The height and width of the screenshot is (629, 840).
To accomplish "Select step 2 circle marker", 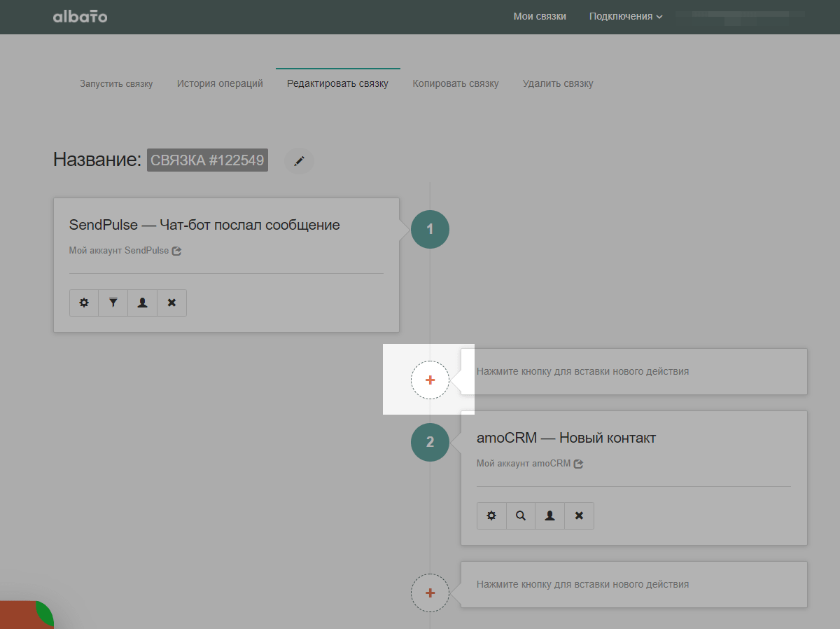I will 430,442.
